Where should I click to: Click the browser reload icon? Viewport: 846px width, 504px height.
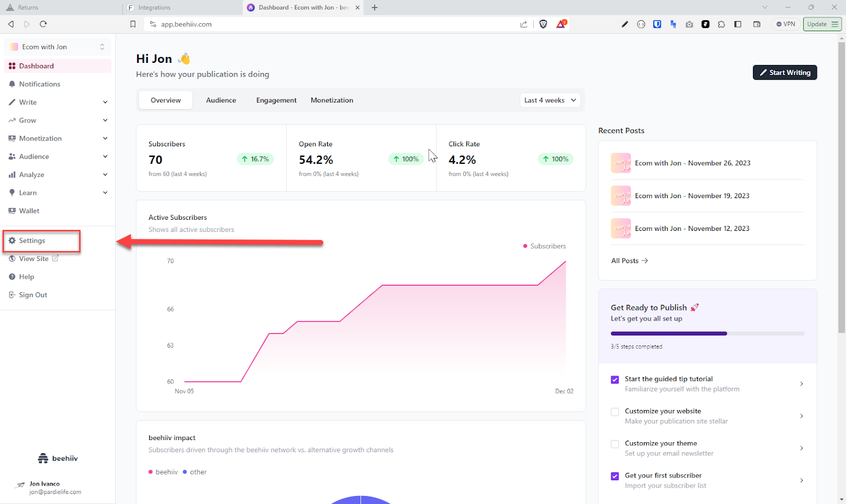click(x=43, y=24)
